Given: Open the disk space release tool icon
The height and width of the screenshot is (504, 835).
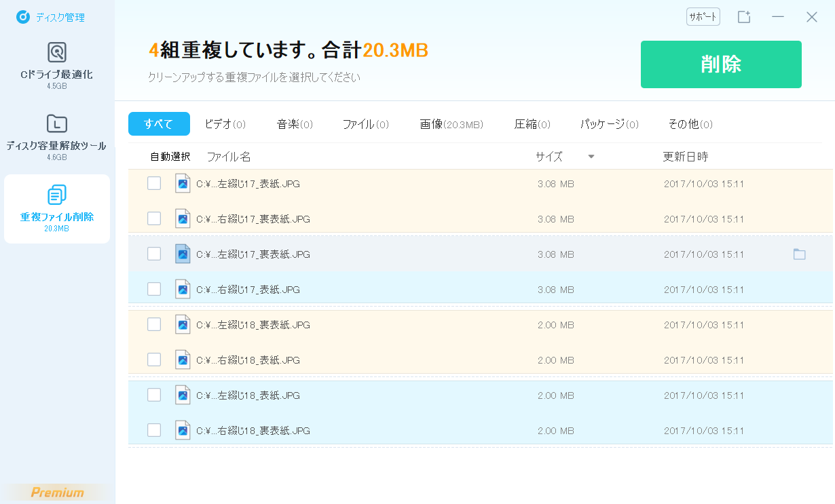Looking at the screenshot, I should point(57,123).
